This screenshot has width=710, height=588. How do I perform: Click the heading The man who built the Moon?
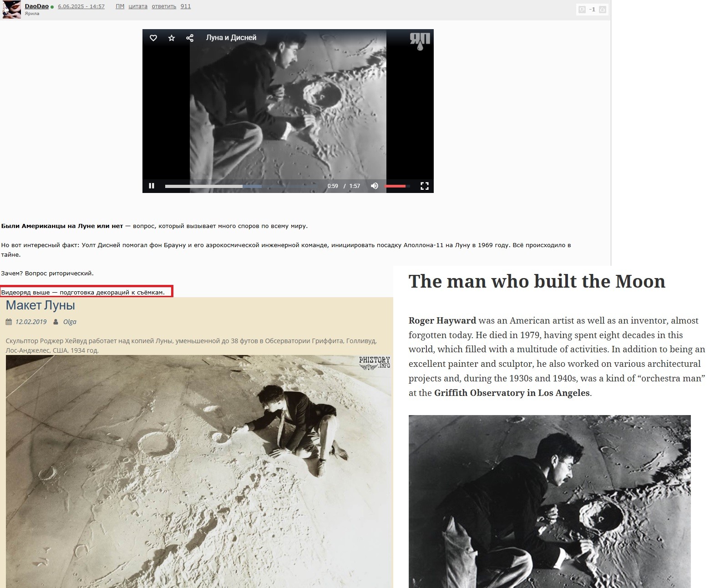click(x=537, y=281)
